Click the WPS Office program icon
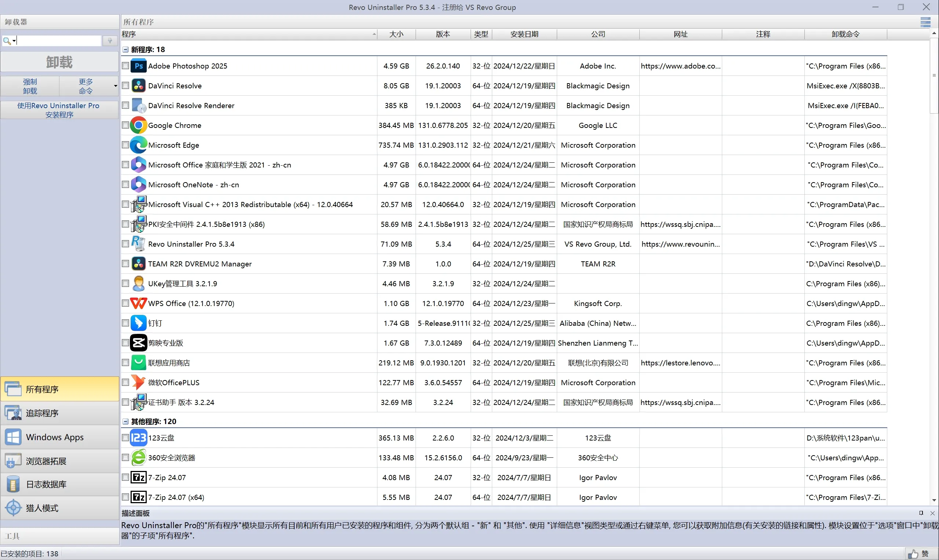Screen dimensions: 939x560 tap(138, 303)
